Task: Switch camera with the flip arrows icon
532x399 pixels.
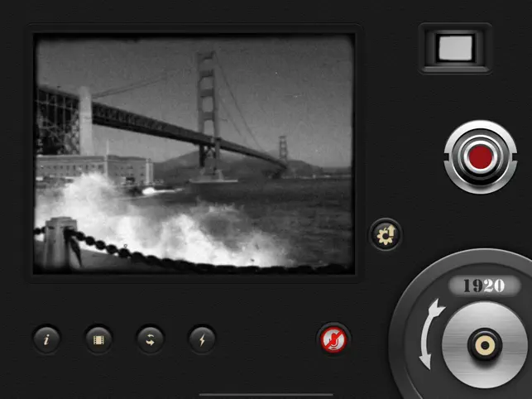Action: coord(151,339)
